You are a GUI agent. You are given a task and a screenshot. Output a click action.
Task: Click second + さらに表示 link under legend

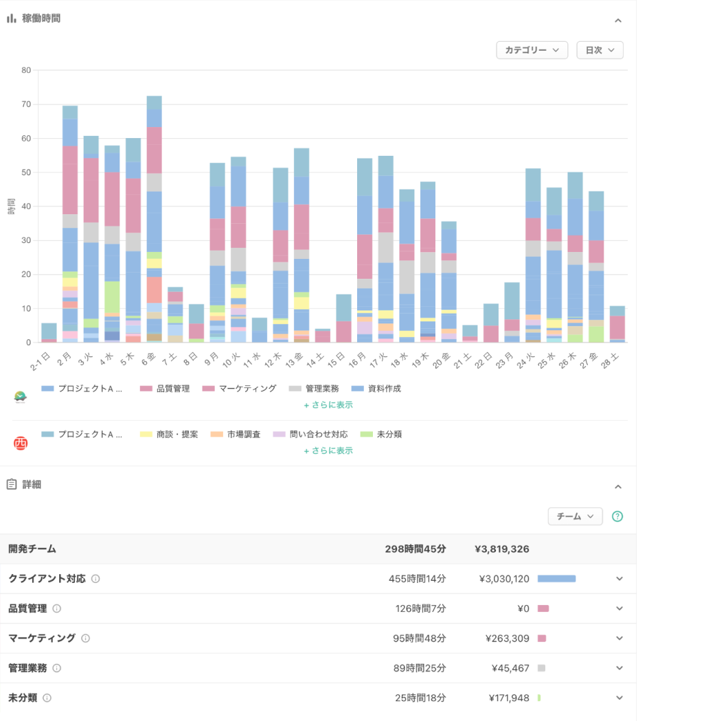pos(328,451)
